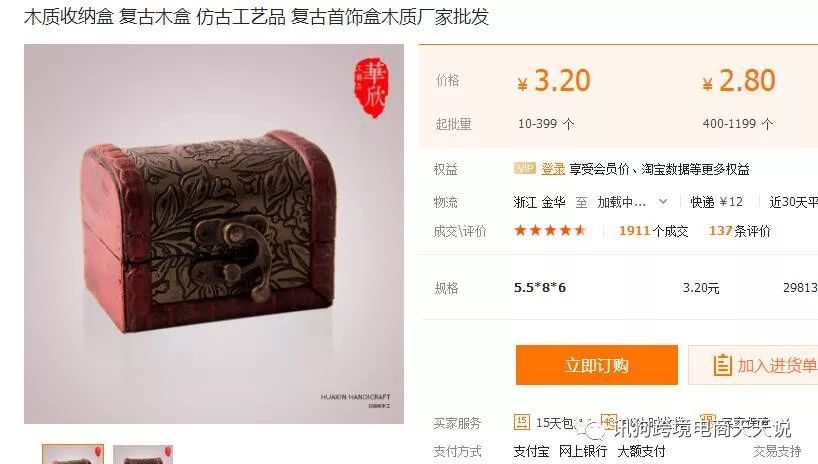Click the five-star rating icons

[550, 230]
